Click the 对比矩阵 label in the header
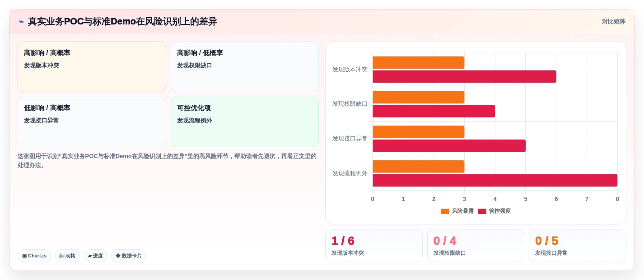Image resolution: width=644 pixels, height=280 pixels. tap(613, 22)
